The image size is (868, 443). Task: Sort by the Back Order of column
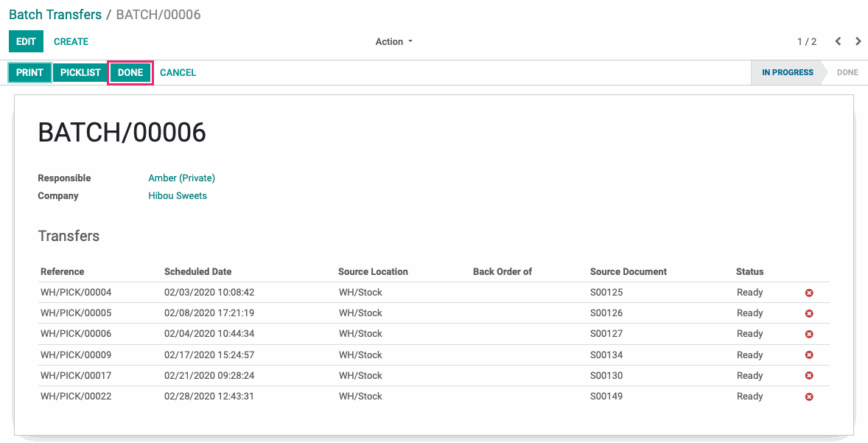(502, 271)
